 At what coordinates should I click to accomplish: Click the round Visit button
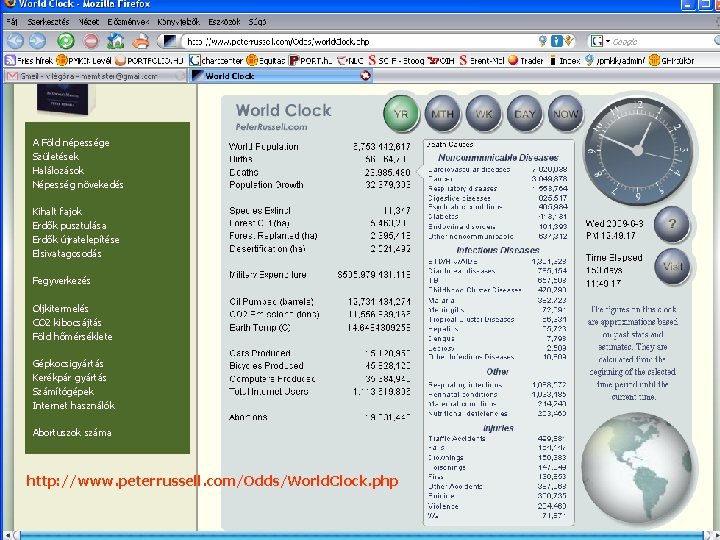click(x=672, y=266)
